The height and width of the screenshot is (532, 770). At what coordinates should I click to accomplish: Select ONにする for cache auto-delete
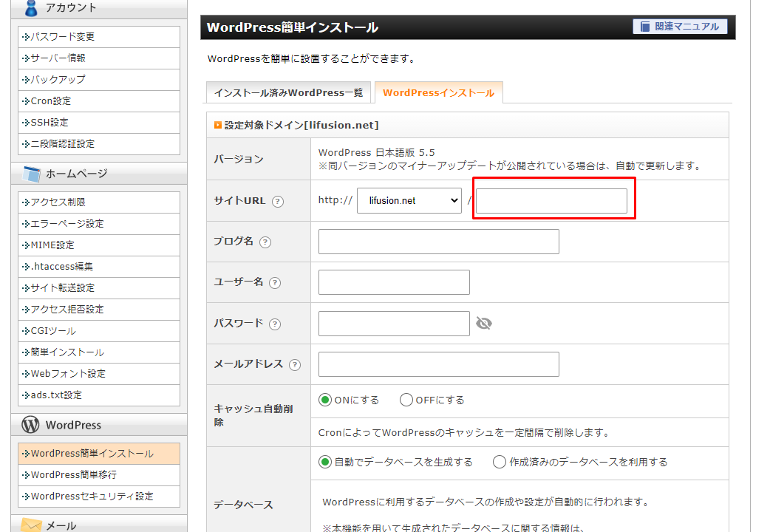pos(325,400)
